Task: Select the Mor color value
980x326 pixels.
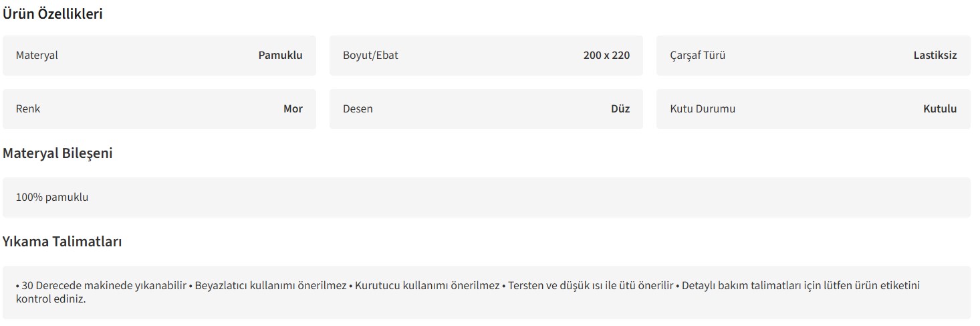Action: (x=293, y=109)
